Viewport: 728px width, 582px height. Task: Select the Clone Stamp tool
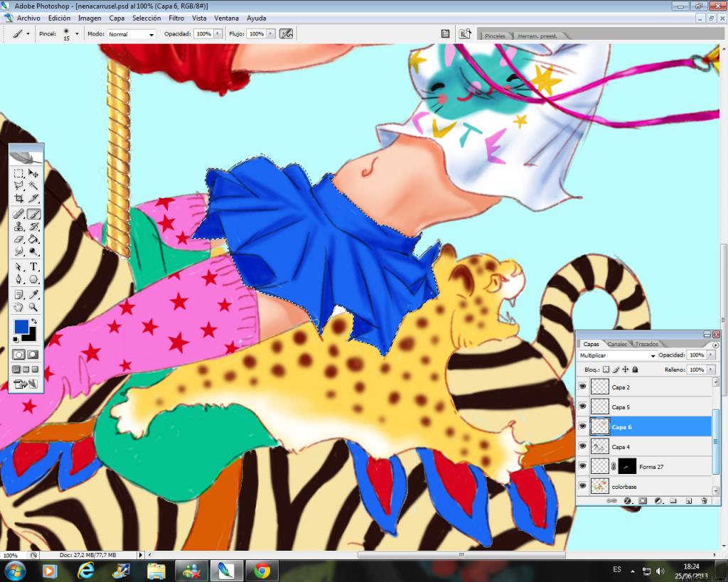coord(19,227)
